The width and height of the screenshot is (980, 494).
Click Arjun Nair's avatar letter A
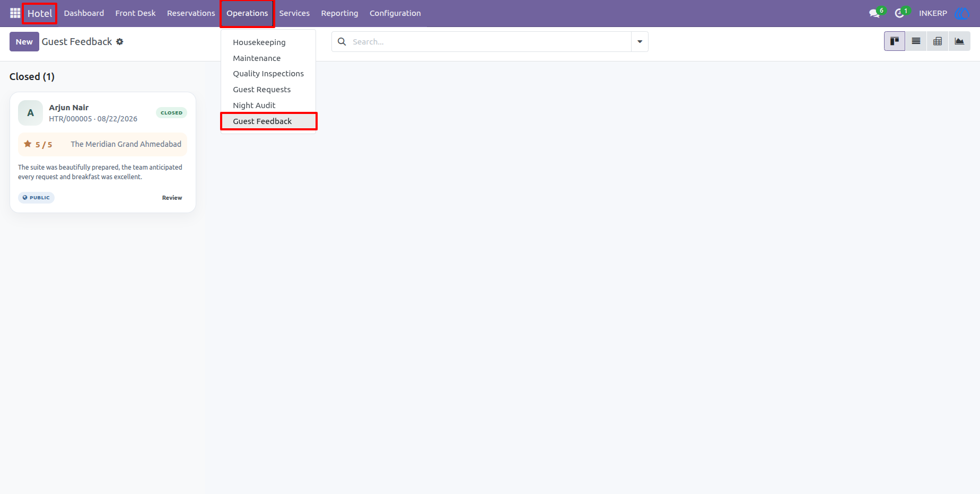31,113
